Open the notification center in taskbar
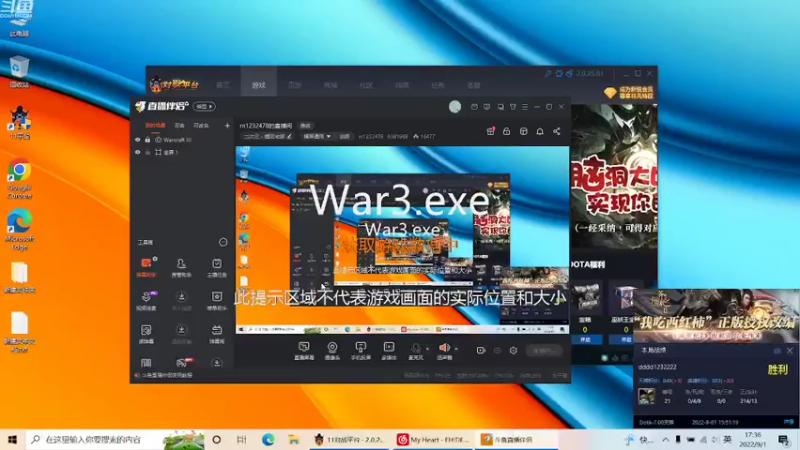The width and height of the screenshot is (800, 450). tap(784, 439)
